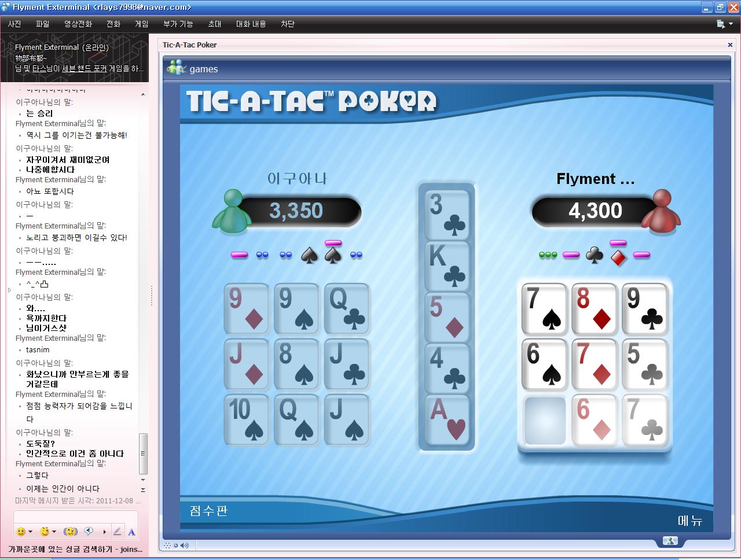
Task: Open the 게임 menu
Action: coord(141,24)
